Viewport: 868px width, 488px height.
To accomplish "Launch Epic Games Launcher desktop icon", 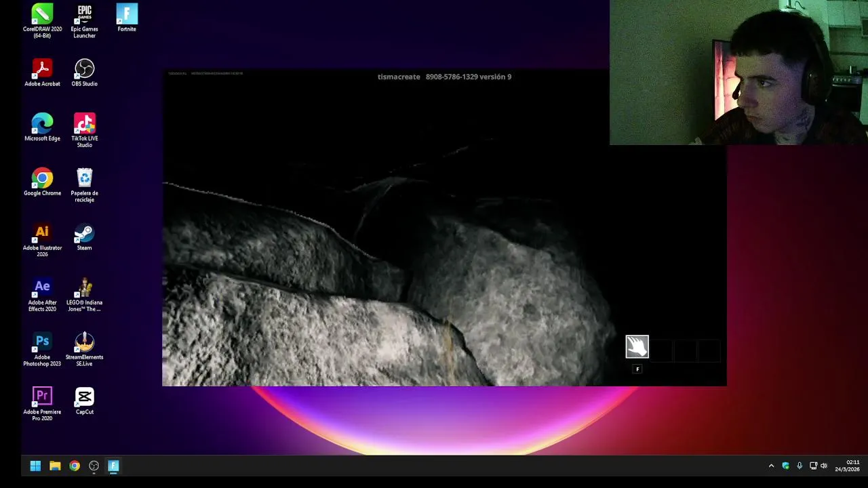I will [x=84, y=21].
